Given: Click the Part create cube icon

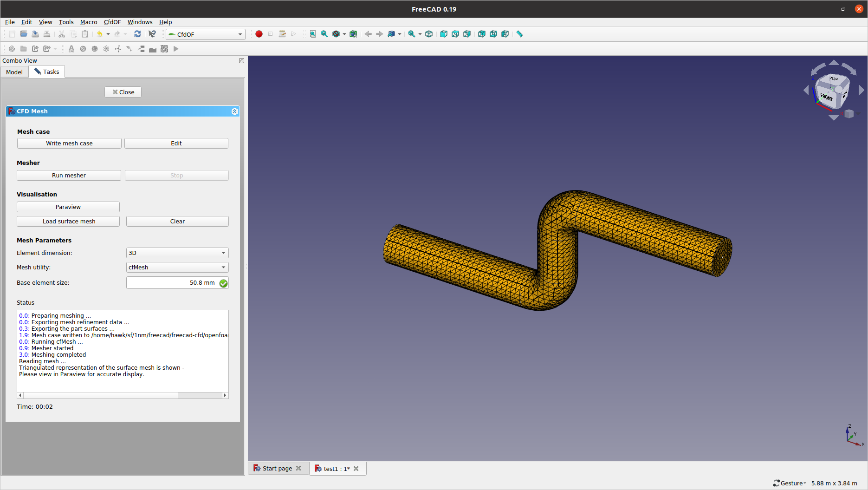Looking at the screenshot, I should [12, 49].
